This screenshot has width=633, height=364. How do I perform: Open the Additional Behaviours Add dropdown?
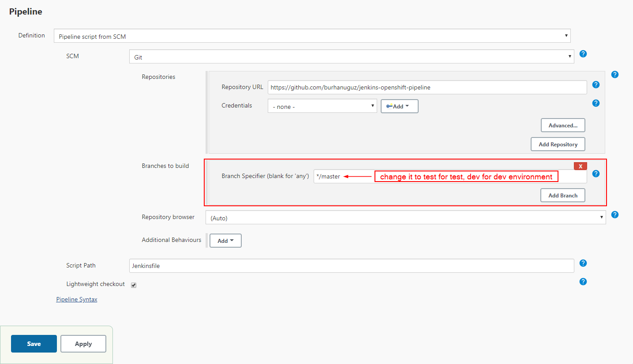point(225,241)
